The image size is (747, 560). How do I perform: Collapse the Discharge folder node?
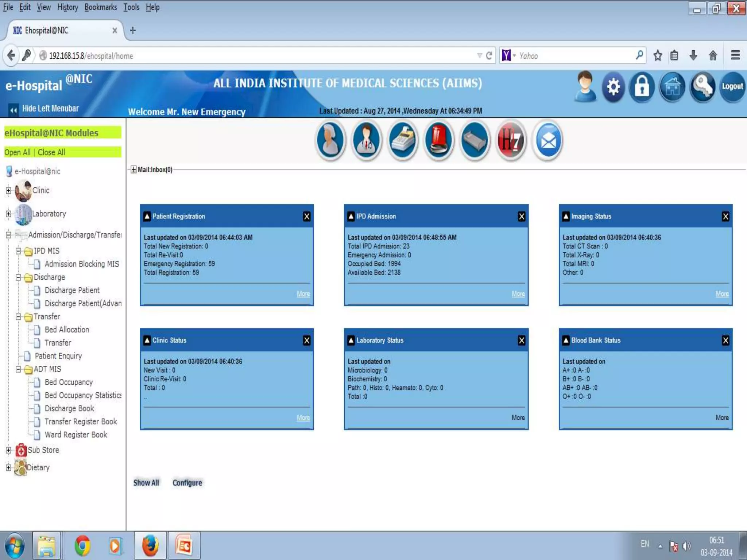coord(18,277)
